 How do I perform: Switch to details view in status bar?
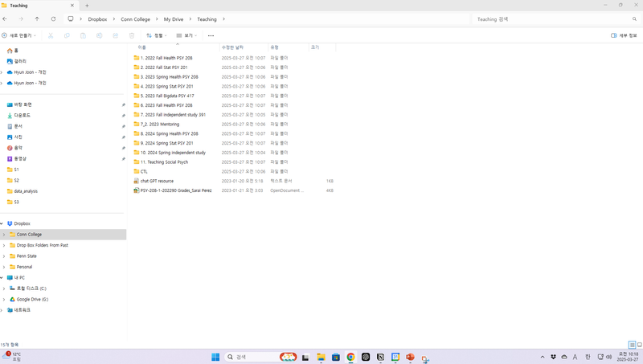632,345
